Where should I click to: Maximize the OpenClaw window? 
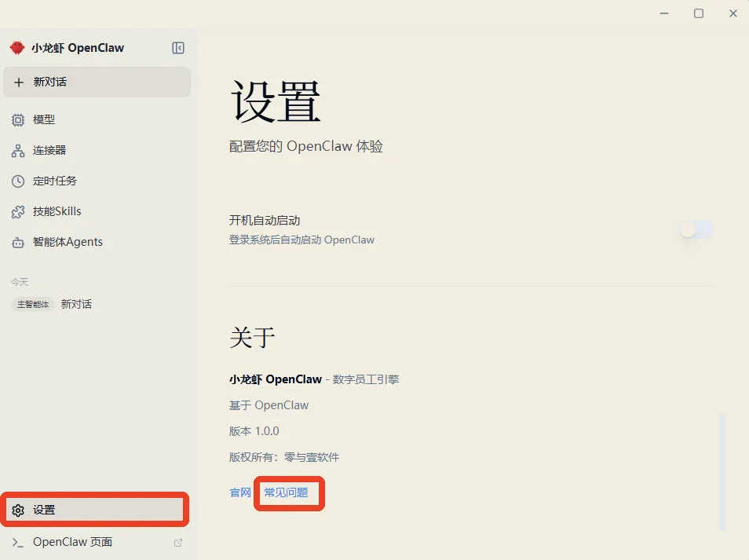tap(699, 13)
